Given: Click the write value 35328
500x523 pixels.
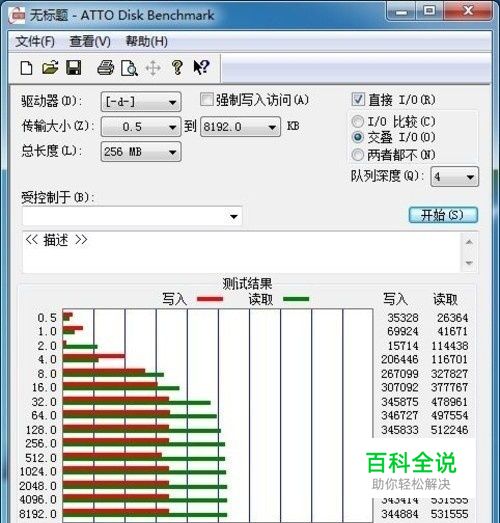Looking at the screenshot, I should tap(403, 318).
